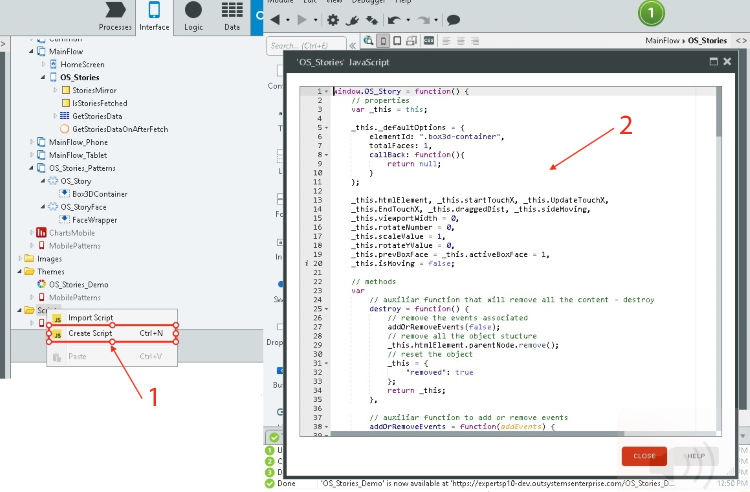Click the navigate back arrow icon
The image size is (750, 492).
point(276,20)
